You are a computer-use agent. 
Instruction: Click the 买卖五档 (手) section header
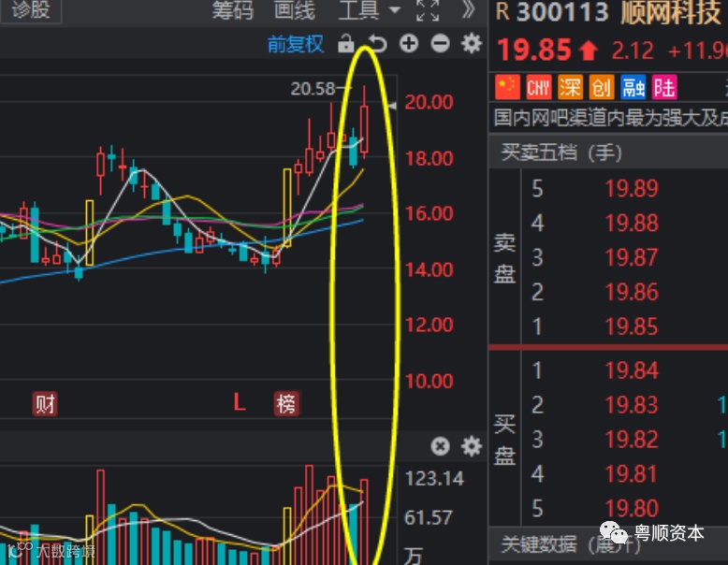tap(561, 152)
